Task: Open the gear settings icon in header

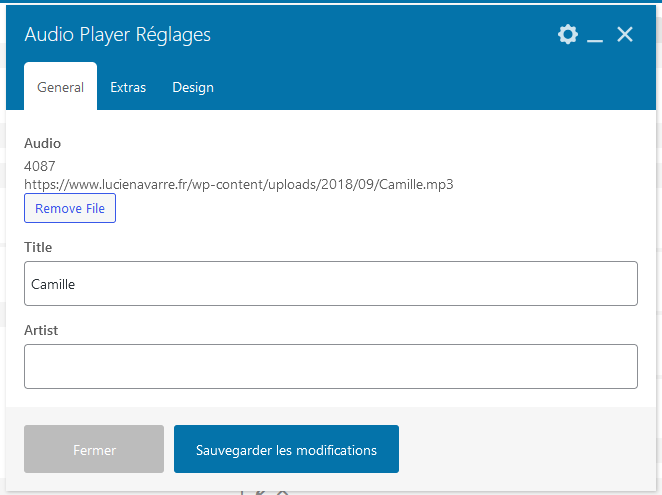Action: pyautogui.click(x=568, y=34)
